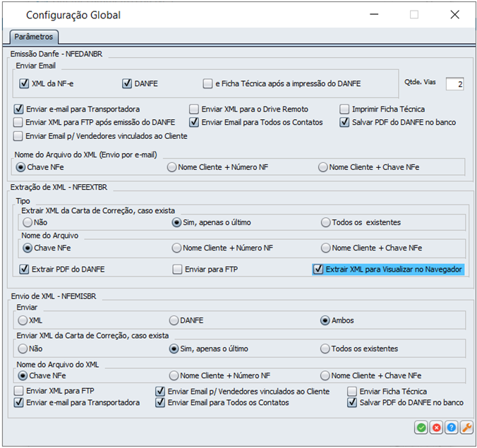
Task: Choose the XML radio option under Enviar
Action: 23,320
